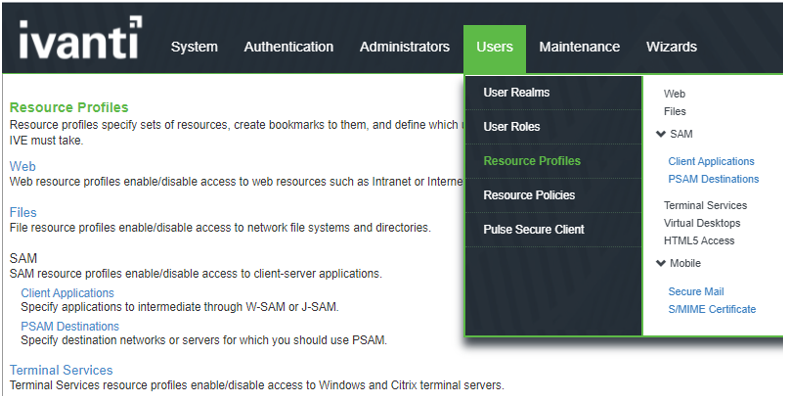Choose Resource Policies menu entry

point(554,195)
